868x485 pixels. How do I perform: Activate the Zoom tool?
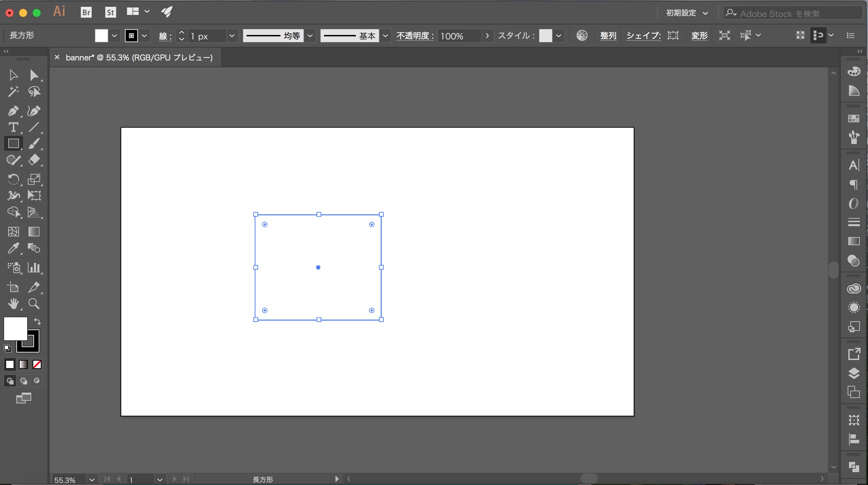point(34,304)
